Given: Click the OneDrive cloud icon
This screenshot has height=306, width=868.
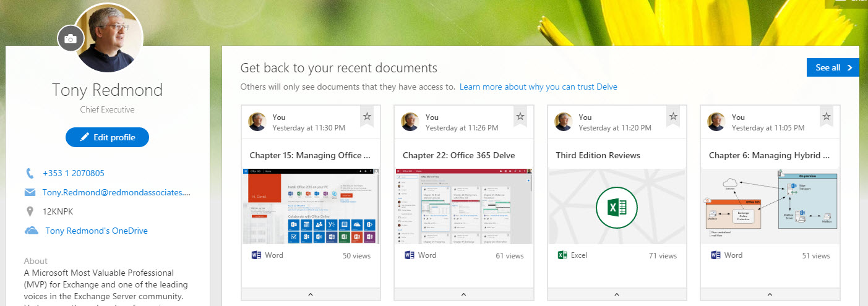Looking at the screenshot, I should pos(31,231).
